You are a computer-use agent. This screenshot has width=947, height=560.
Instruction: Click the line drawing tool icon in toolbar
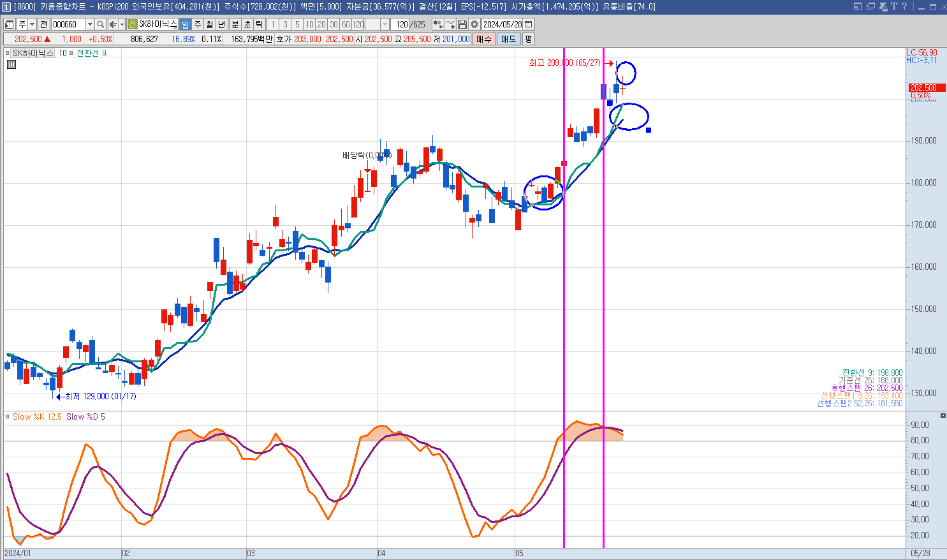tap(450, 24)
